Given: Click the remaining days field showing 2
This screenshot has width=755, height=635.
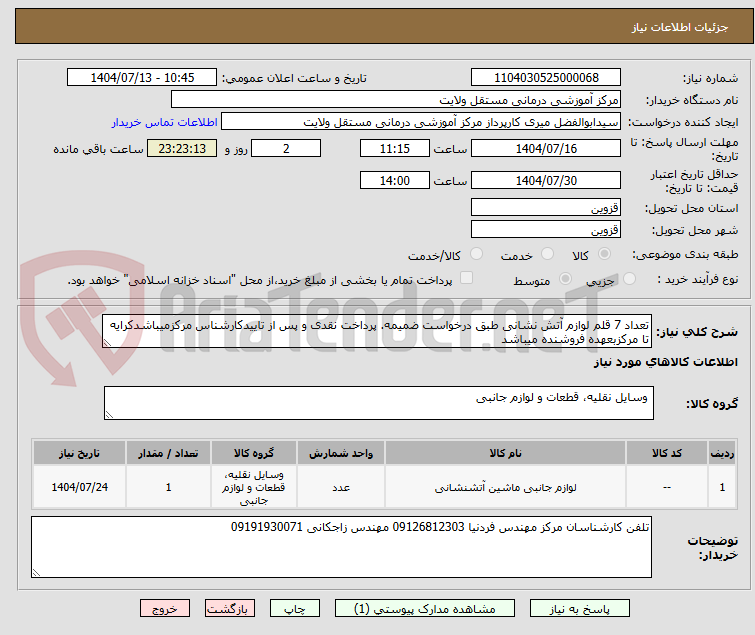Looking at the screenshot, I should [x=286, y=148].
